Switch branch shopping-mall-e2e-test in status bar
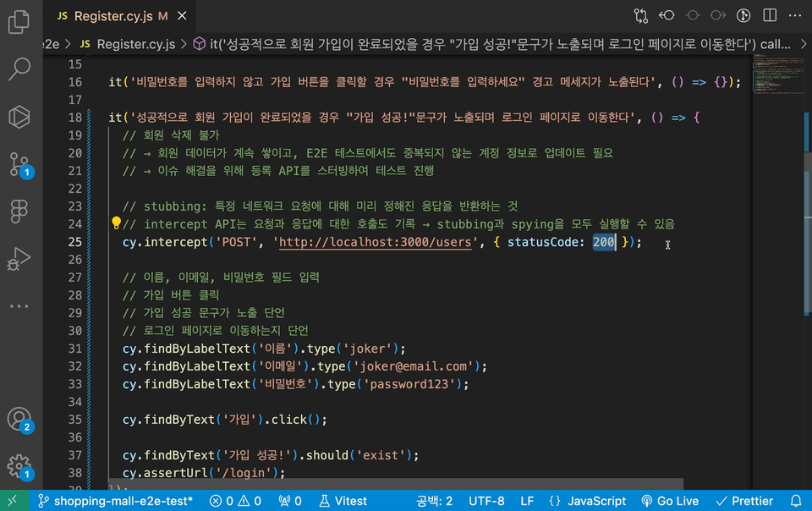Viewport: 812px width, 511px height. click(x=116, y=501)
